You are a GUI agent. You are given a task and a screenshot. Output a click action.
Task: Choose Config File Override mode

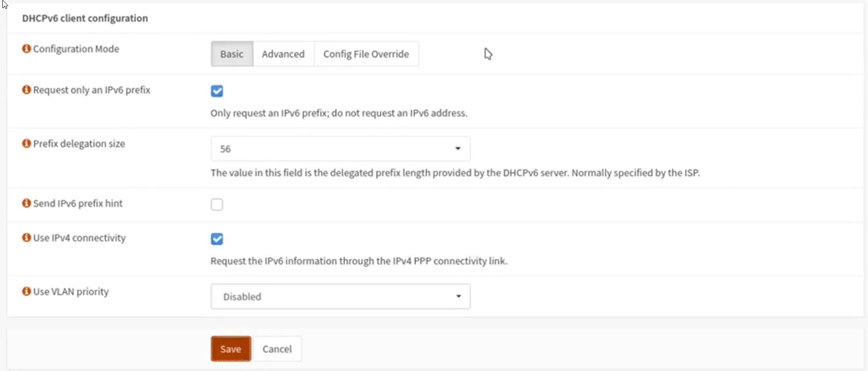(x=366, y=54)
